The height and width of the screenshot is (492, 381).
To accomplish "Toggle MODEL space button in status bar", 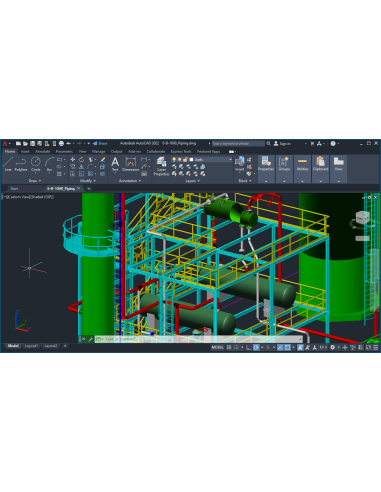I will [218, 347].
